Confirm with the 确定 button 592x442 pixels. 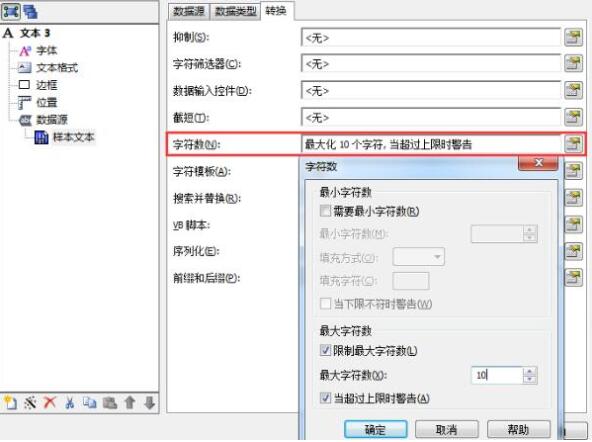pyautogui.click(x=376, y=430)
